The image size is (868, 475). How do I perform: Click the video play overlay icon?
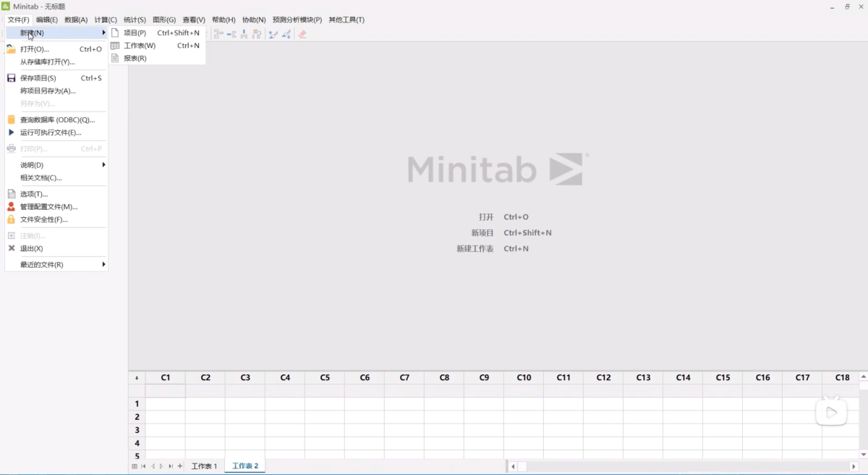coord(831,411)
